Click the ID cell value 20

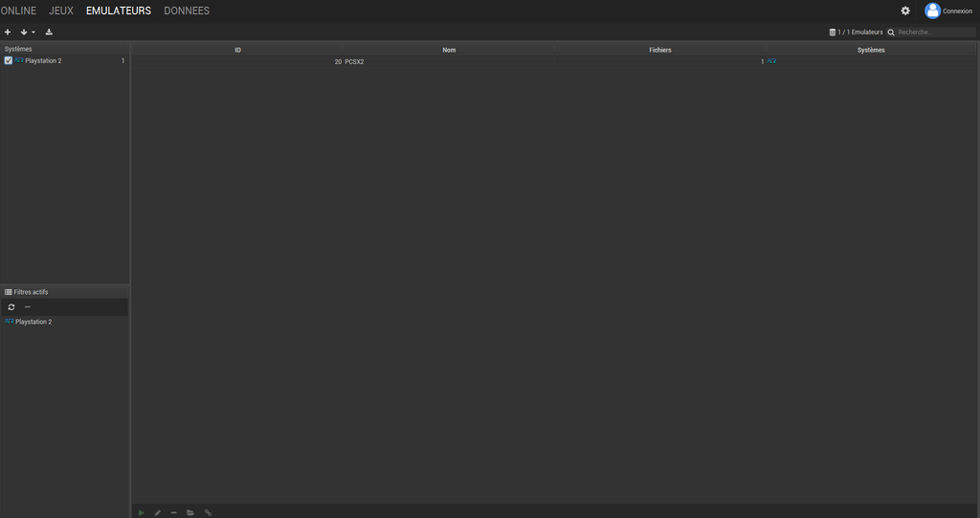coord(338,62)
